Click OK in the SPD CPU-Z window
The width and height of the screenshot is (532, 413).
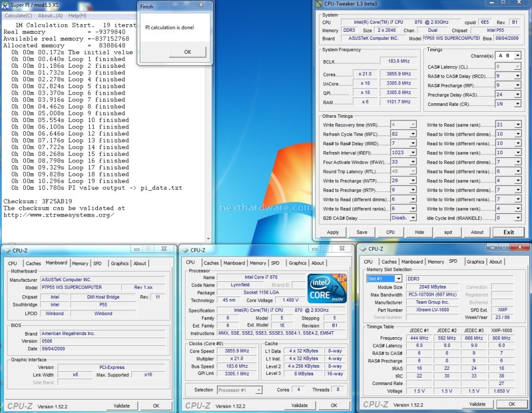512,404
